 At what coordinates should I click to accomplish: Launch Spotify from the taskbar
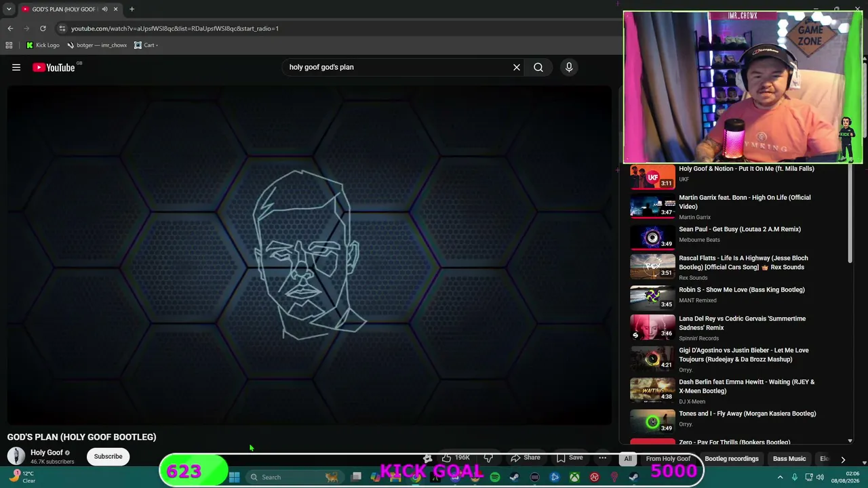495,477
